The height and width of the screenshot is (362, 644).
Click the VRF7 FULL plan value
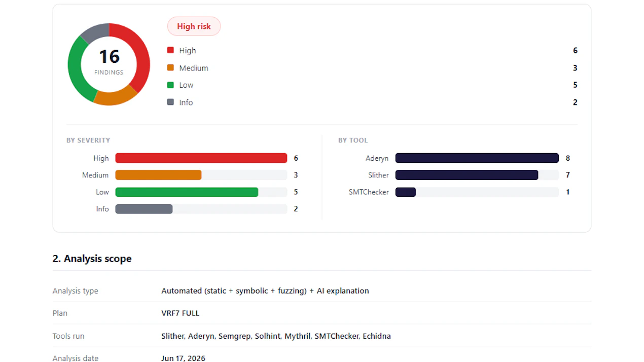point(181,313)
